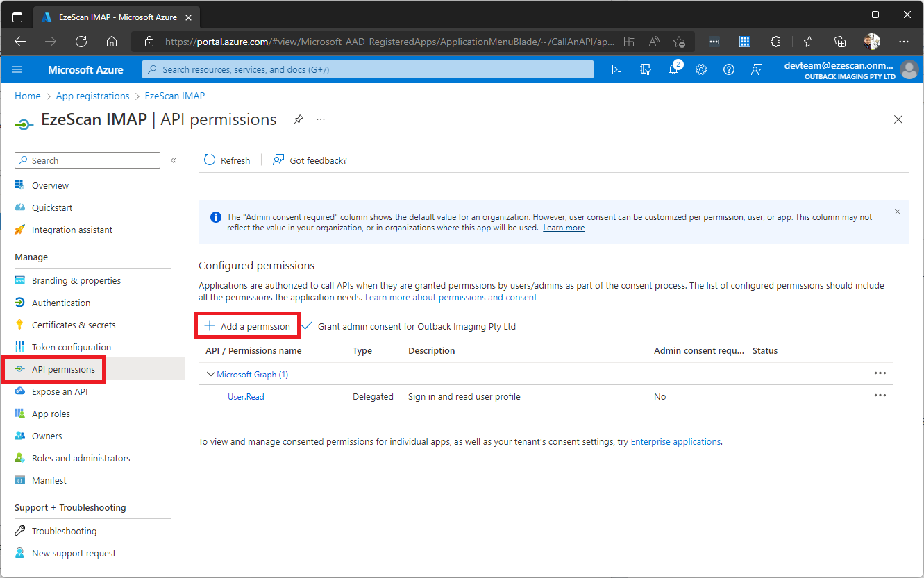924x578 pixels.
Task: Click the Azure resources search box
Action: click(x=368, y=69)
